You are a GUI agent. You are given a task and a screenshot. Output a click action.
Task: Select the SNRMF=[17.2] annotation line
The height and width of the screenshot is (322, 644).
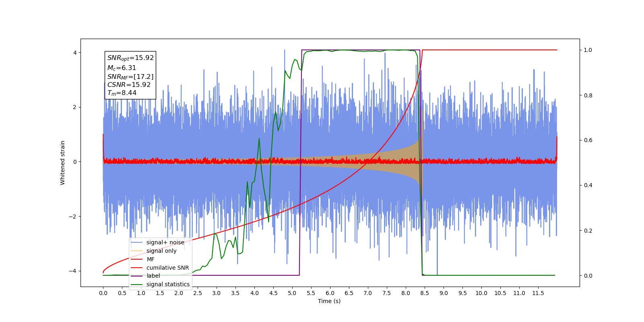[130, 76]
